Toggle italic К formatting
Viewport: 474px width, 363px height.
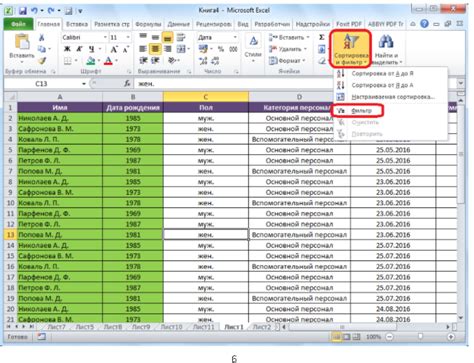[79, 49]
